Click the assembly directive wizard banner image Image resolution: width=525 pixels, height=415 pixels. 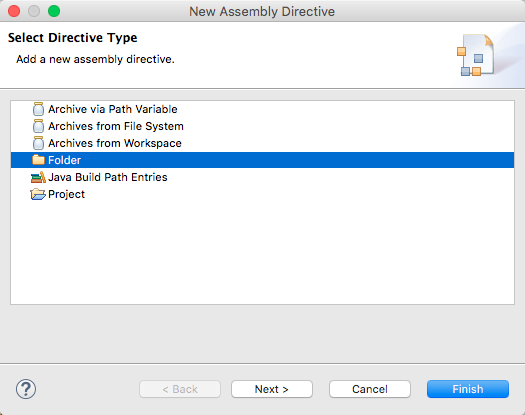point(475,55)
